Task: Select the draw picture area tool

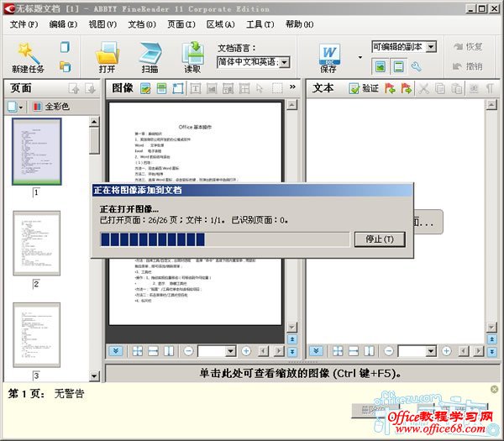Action: (x=212, y=88)
